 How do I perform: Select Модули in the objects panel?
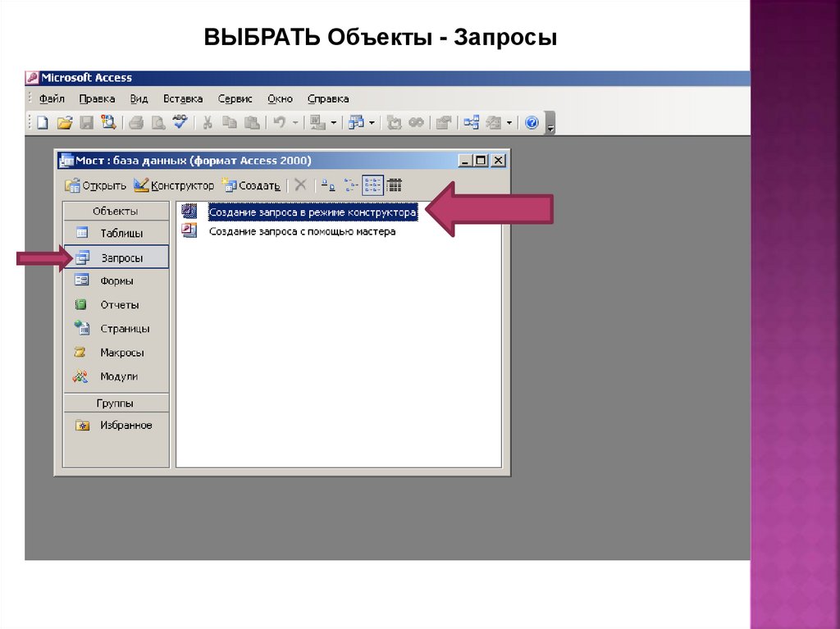tap(119, 377)
